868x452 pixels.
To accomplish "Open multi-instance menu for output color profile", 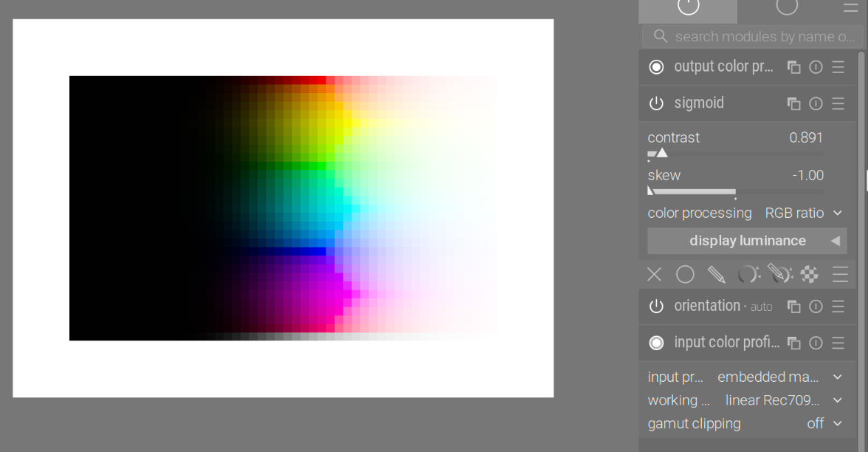I will coord(794,67).
